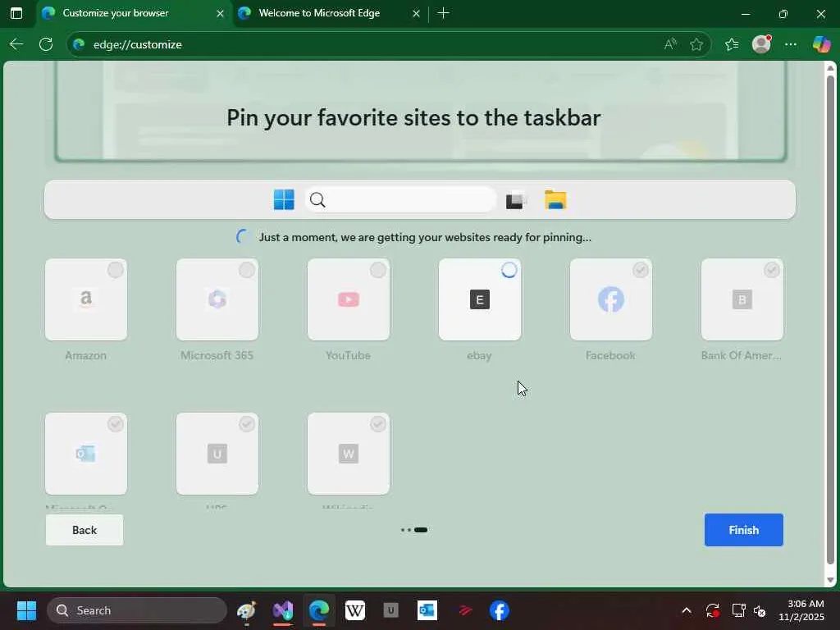Switch to Welcome to Microsoft Edge tab

click(x=330, y=13)
